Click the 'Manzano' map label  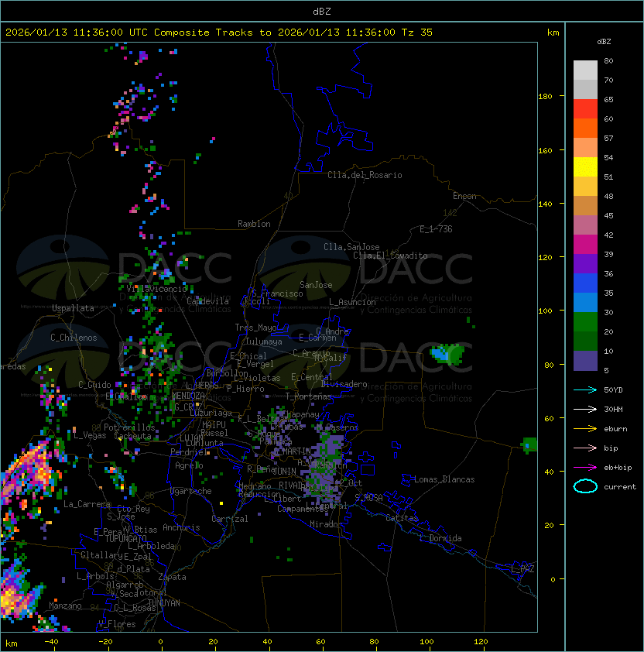[x=65, y=606]
